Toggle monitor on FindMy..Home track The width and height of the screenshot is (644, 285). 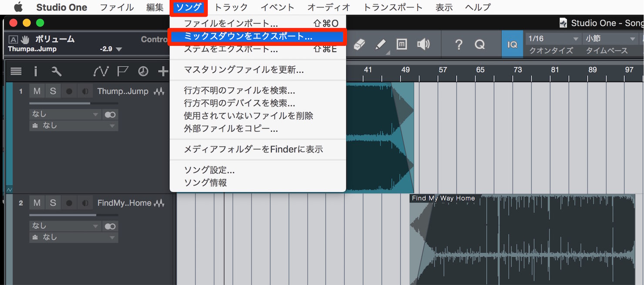coord(85,203)
